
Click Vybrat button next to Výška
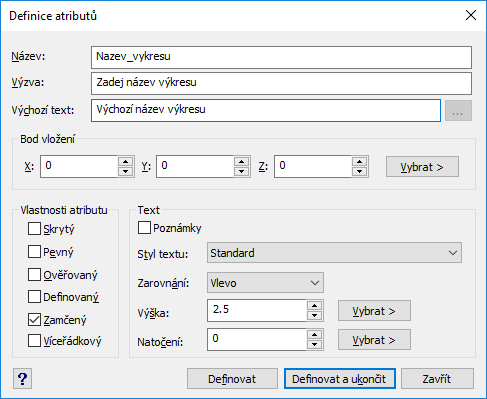click(x=374, y=311)
